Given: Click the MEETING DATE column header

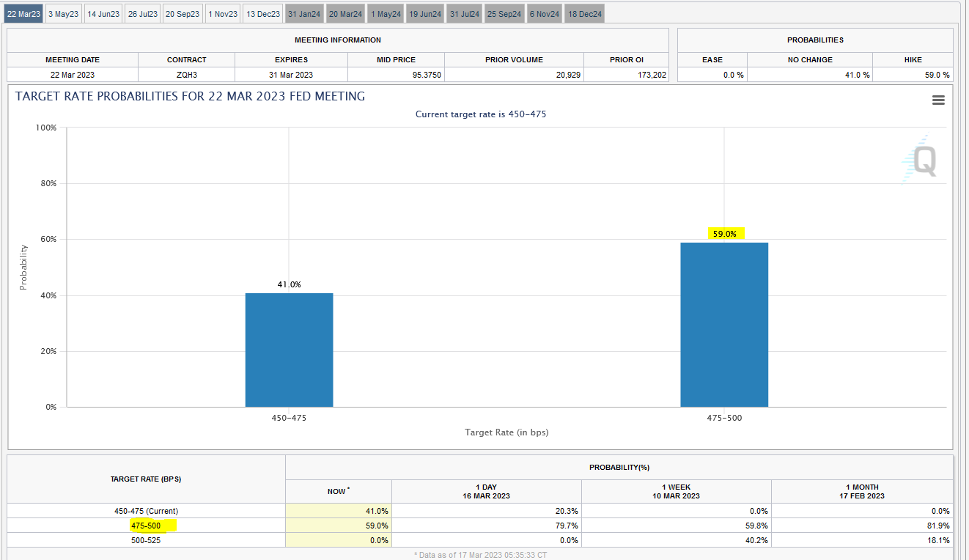Looking at the screenshot, I should (x=73, y=59).
